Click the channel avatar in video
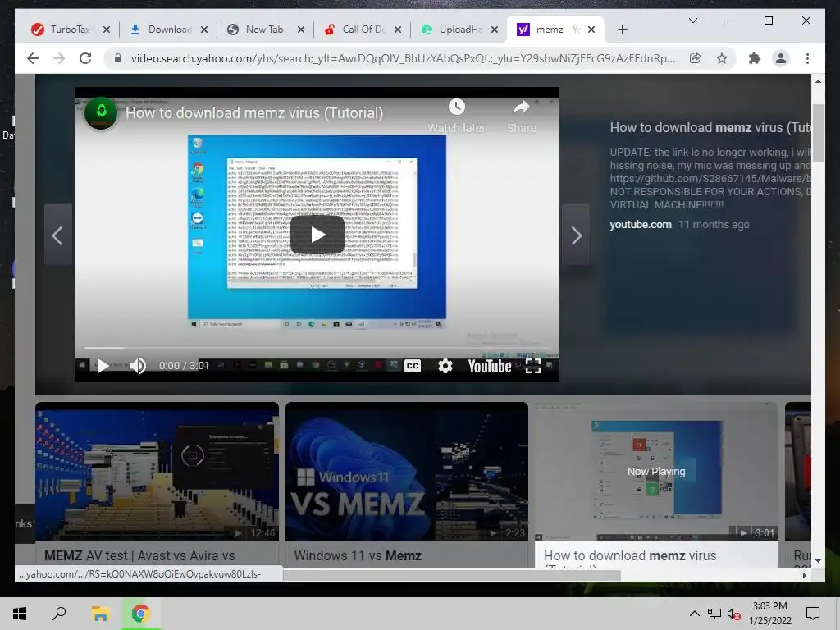Viewport: 840px width, 630px height. (x=101, y=113)
